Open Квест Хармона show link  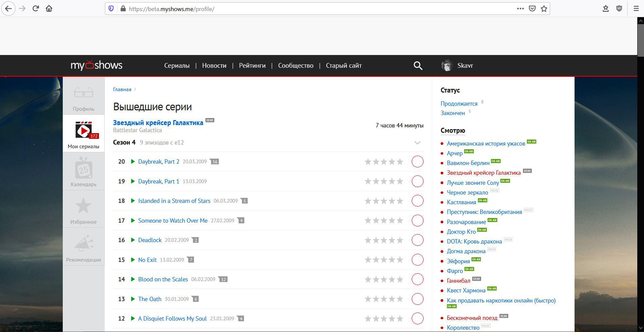pos(466,290)
